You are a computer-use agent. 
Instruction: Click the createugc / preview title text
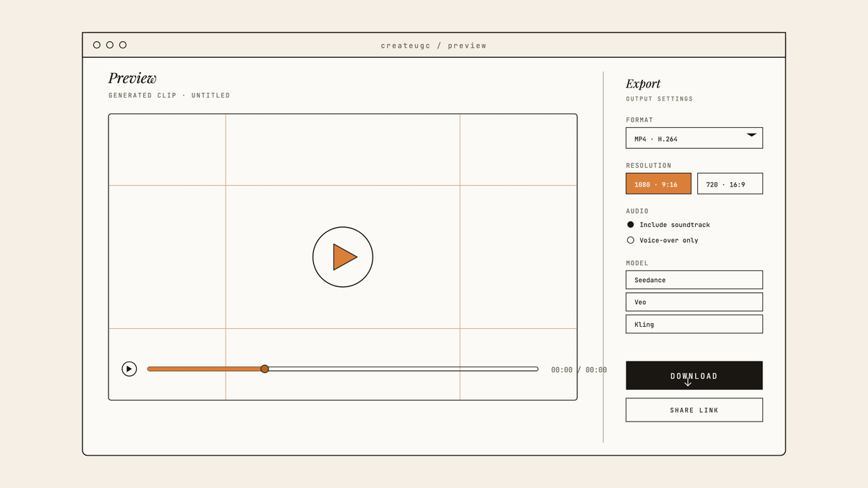click(434, 46)
